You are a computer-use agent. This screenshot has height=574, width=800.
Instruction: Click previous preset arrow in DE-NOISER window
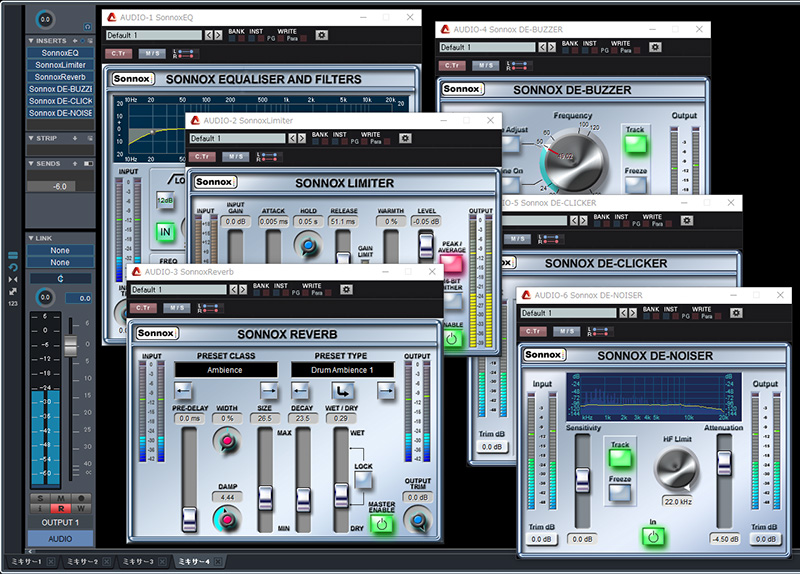(x=623, y=313)
